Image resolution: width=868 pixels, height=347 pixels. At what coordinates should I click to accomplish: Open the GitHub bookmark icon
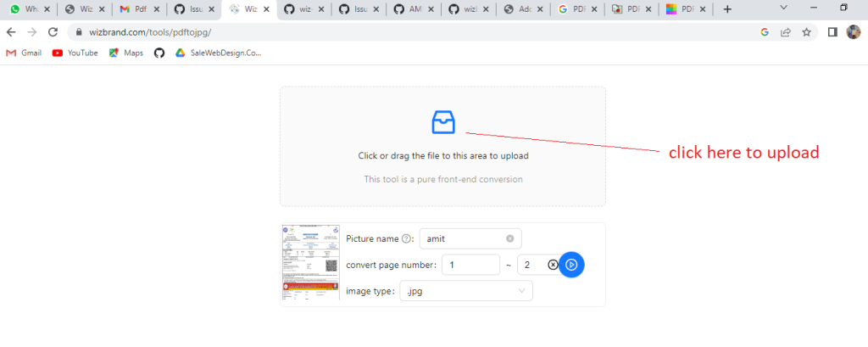click(159, 53)
